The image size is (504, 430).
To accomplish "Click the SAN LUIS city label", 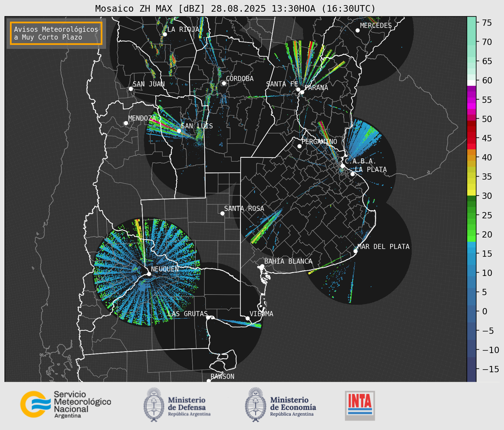I will coord(197,126).
